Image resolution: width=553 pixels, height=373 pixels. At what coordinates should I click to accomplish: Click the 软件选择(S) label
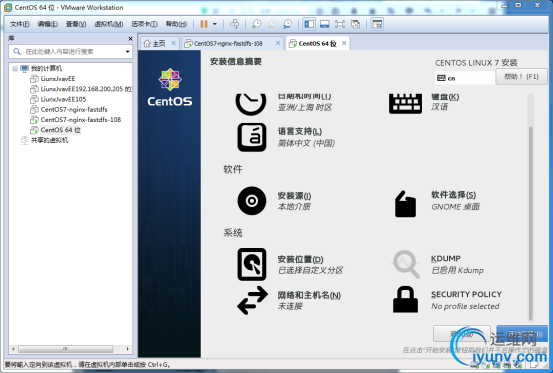[453, 195]
